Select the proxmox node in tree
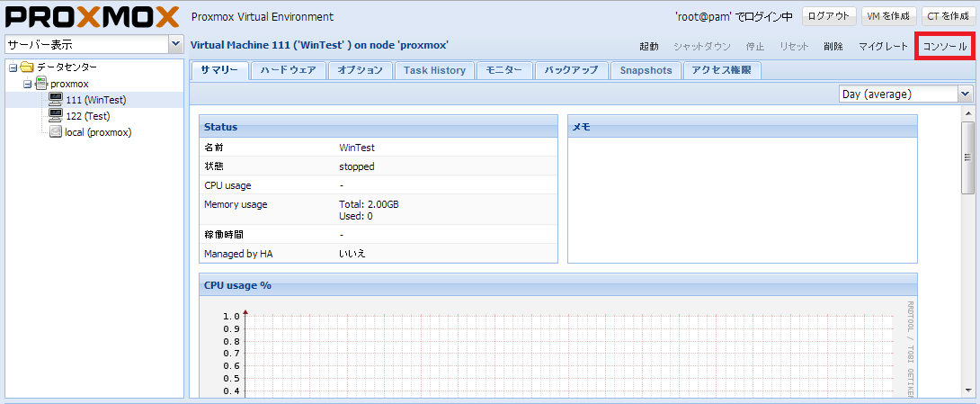This screenshot has width=980, height=404. [x=69, y=84]
